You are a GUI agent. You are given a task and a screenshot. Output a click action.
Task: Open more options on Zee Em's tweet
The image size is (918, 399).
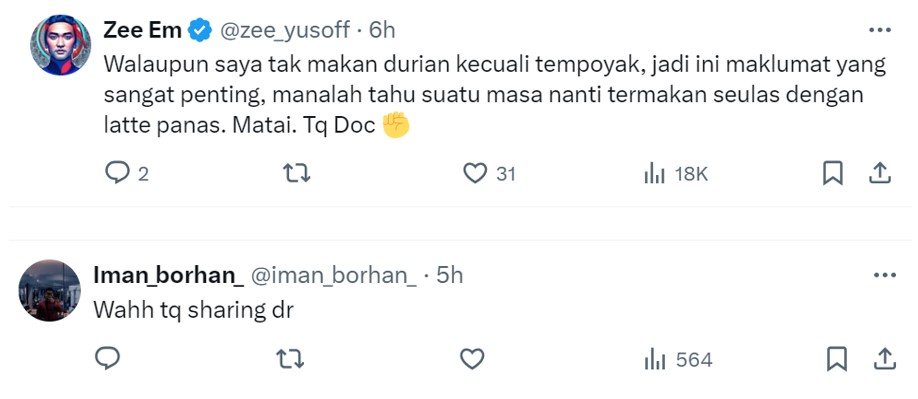click(x=880, y=30)
